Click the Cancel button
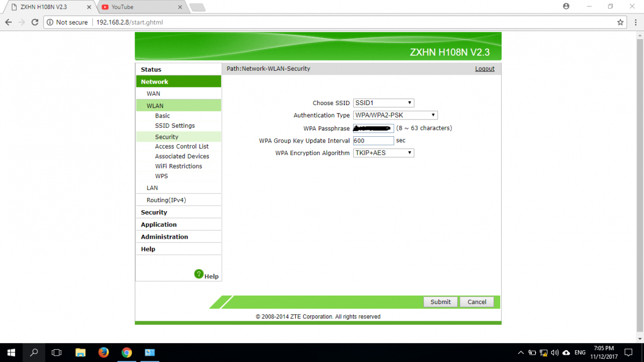Image resolution: width=644 pixels, height=362 pixels. tap(477, 302)
